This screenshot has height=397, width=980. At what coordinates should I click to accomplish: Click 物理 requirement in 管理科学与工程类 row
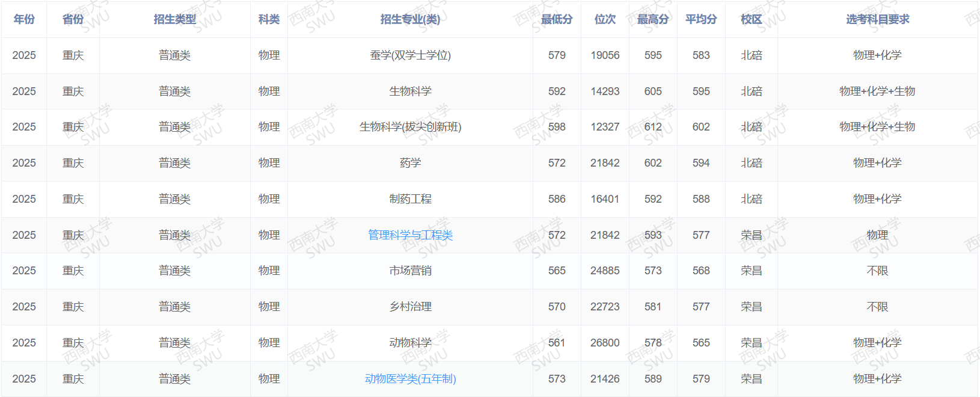point(877,235)
